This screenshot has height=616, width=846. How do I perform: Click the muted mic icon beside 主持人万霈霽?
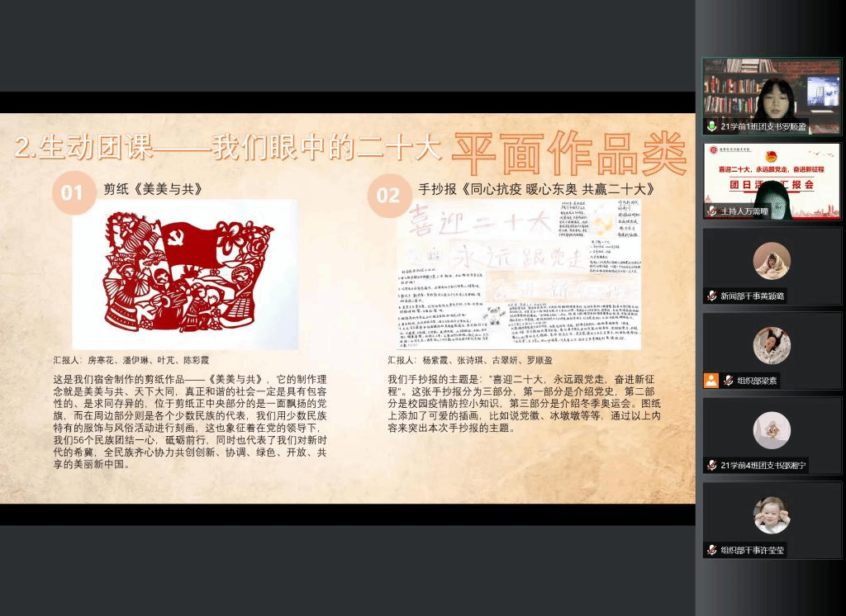tap(711, 212)
